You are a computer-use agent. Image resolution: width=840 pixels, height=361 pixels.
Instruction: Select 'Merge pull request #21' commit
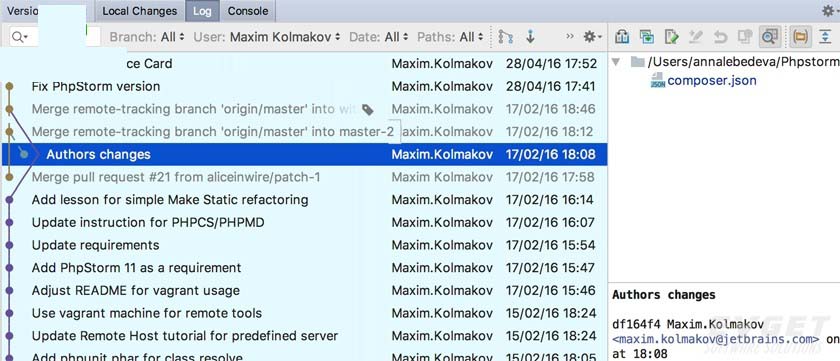(x=304, y=177)
